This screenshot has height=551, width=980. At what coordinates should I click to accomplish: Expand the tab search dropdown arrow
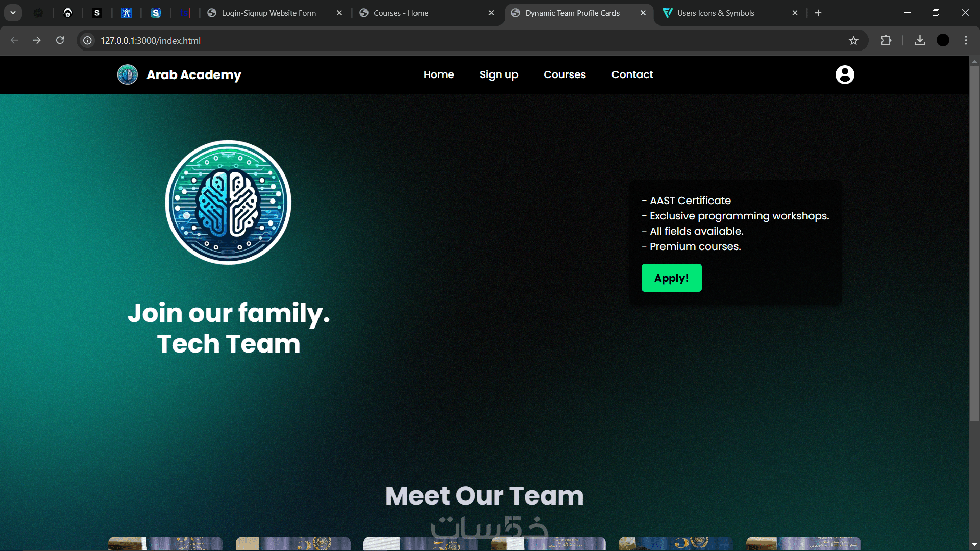13,13
